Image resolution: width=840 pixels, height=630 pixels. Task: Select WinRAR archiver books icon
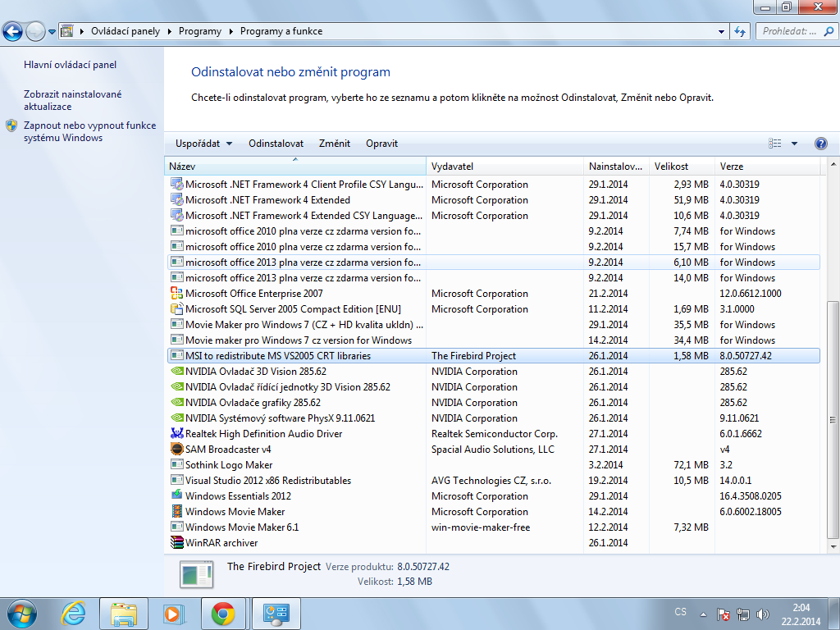click(x=177, y=542)
